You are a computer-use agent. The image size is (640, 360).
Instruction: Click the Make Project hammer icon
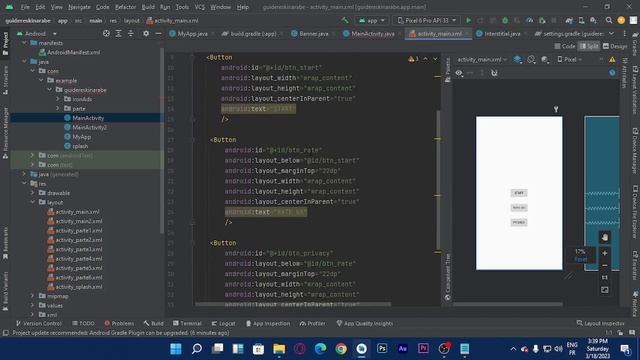345,20
